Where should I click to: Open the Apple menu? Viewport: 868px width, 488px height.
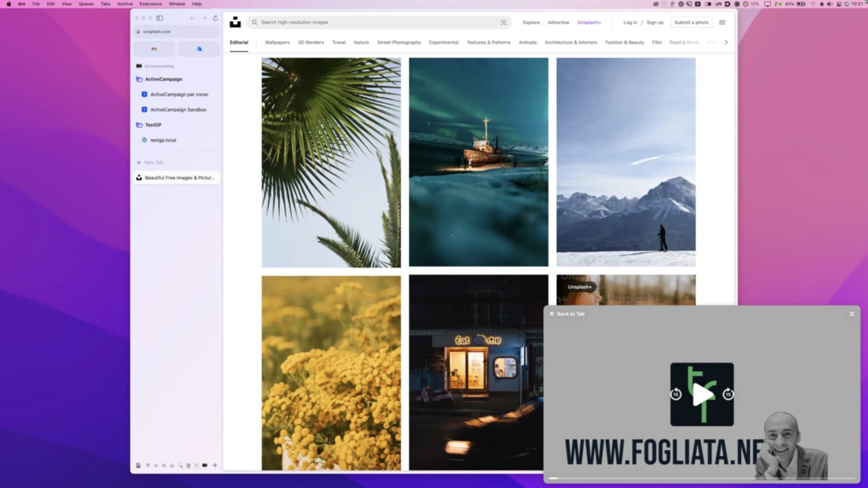[9, 4]
